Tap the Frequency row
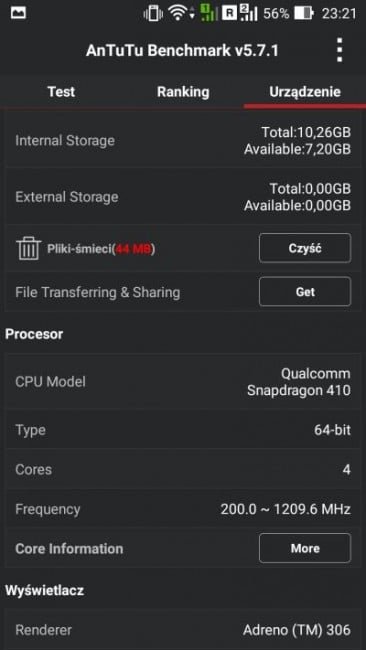The height and width of the screenshot is (650, 366). (183, 509)
